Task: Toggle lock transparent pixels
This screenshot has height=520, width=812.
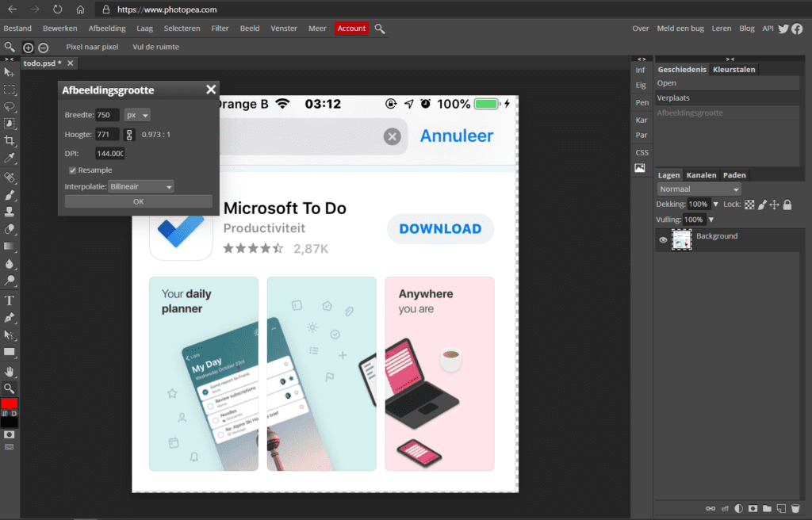Action: click(x=749, y=205)
